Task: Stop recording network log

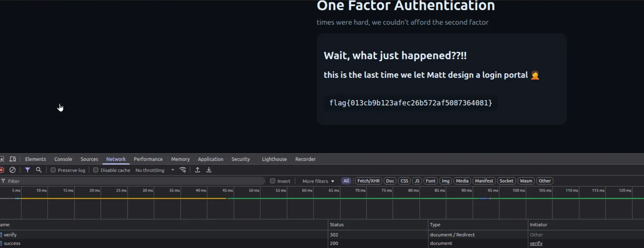Action: click(2, 170)
